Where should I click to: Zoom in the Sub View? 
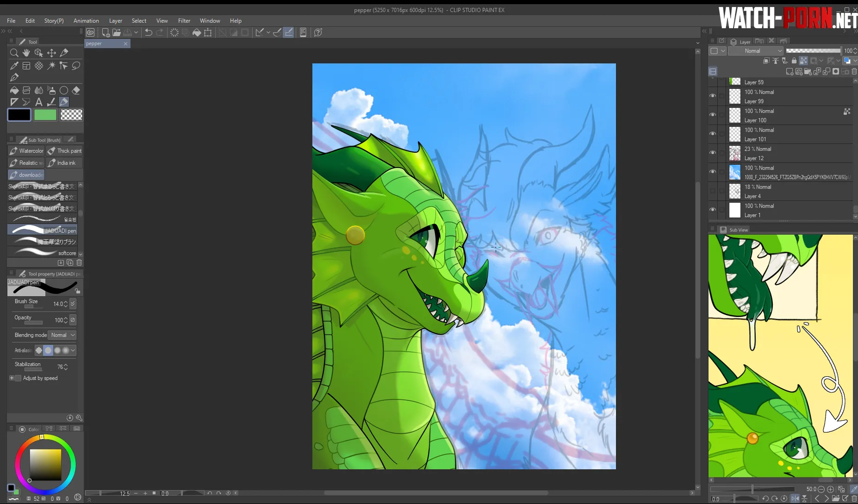tap(831, 489)
